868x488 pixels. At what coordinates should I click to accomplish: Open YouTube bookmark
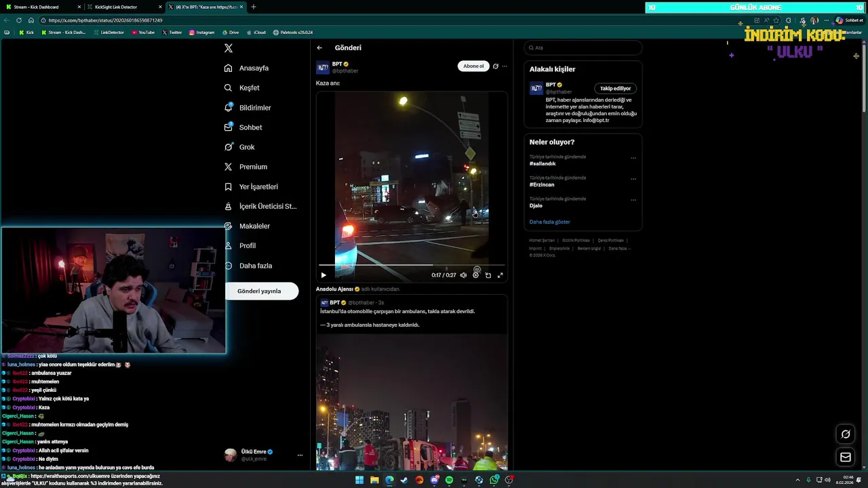pyautogui.click(x=143, y=33)
